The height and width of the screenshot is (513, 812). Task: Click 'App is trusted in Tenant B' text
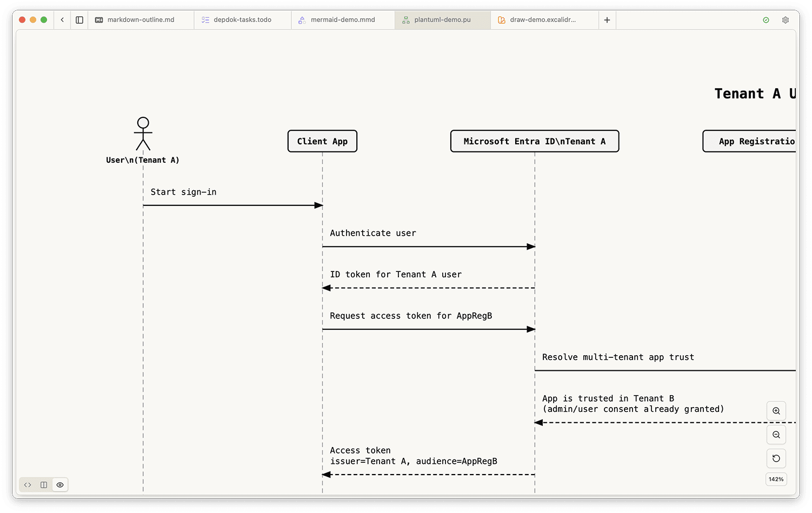coord(608,398)
